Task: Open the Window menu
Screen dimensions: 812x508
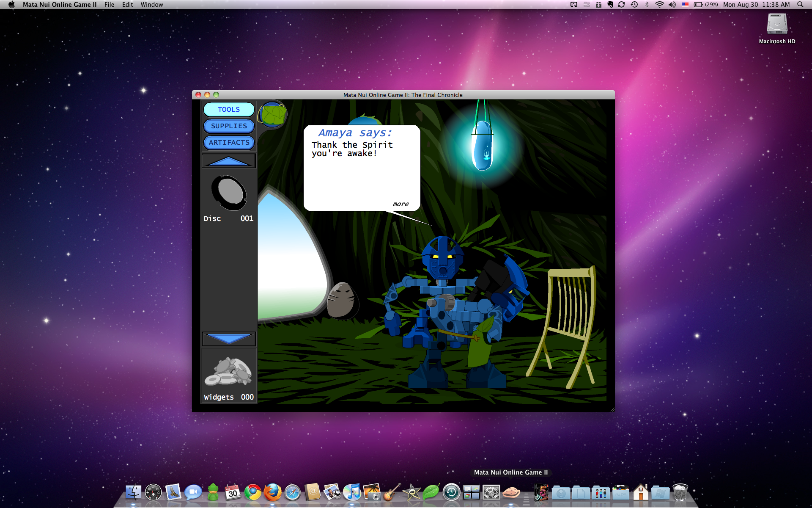Action: (152, 5)
